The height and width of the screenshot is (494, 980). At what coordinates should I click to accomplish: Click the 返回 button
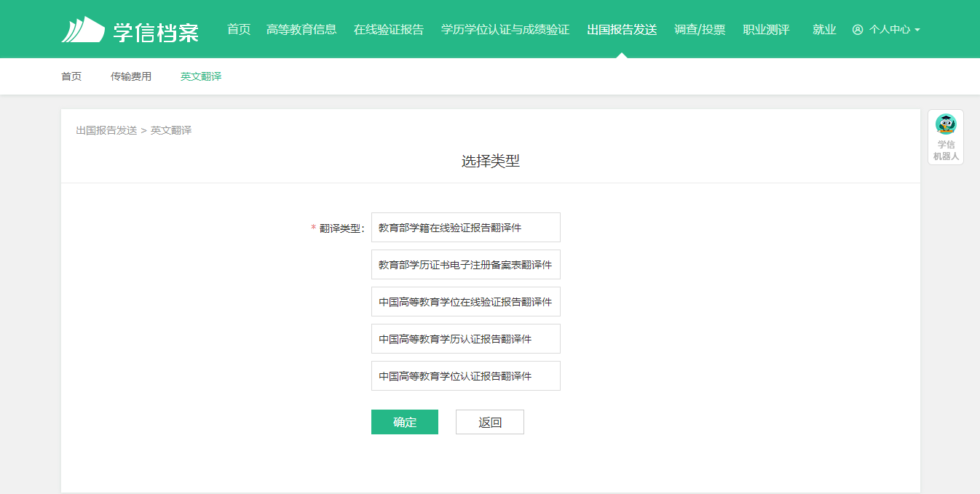pyautogui.click(x=489, y=423)
